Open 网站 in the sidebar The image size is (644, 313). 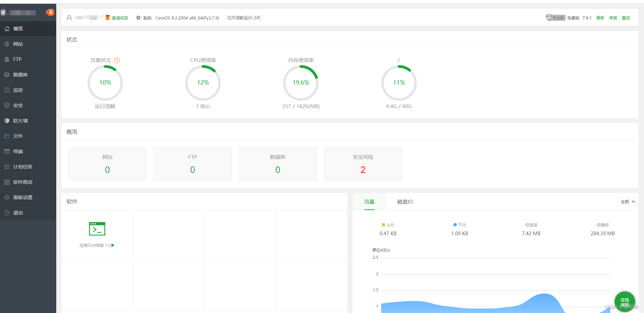28,44
